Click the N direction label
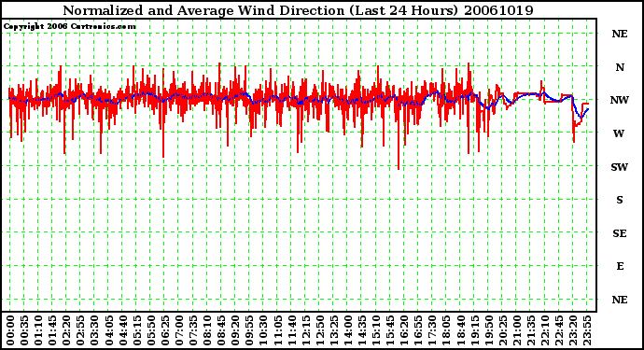This screenshot has height=350, width=644. pyautogui.click(x=620, y=67)
